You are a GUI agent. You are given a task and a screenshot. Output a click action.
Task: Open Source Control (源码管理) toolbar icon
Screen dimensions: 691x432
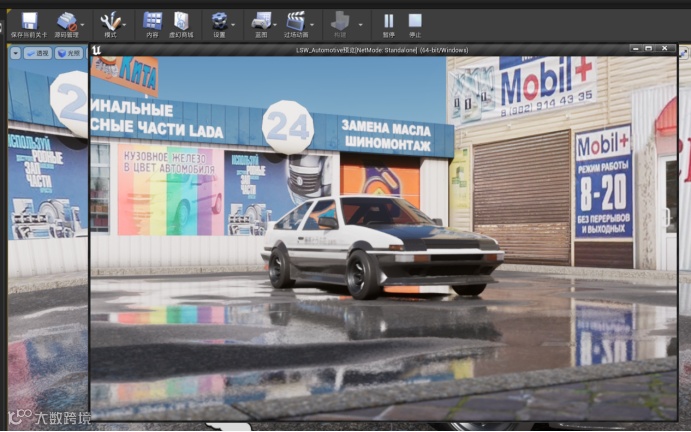coord(67,21)
